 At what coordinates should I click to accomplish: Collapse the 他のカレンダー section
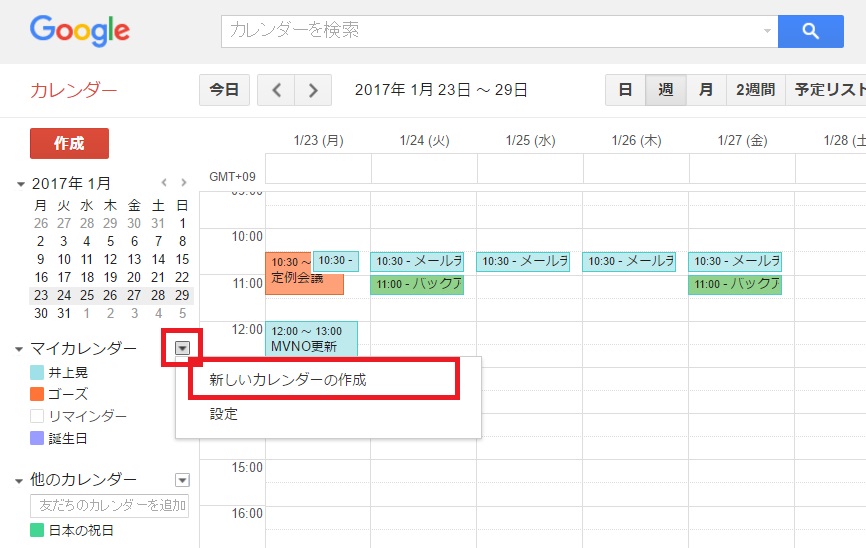point(19,481)
